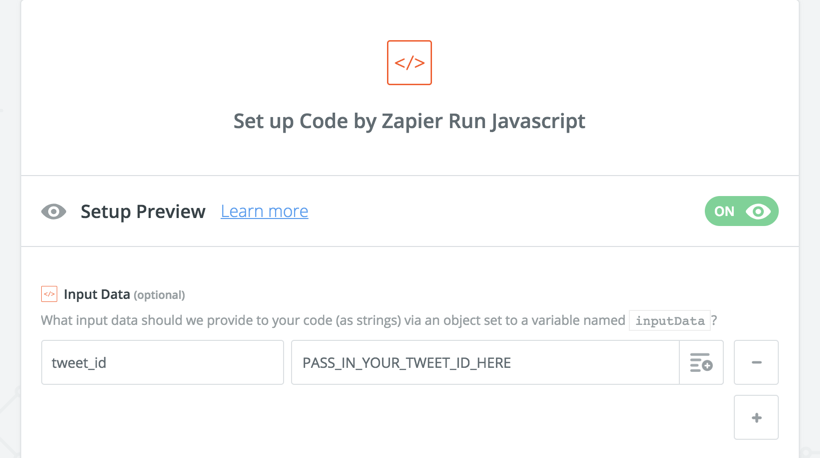Click the (optional) text next to Input Data
This screenshot has height=458, width=820.
click(160, 295)
